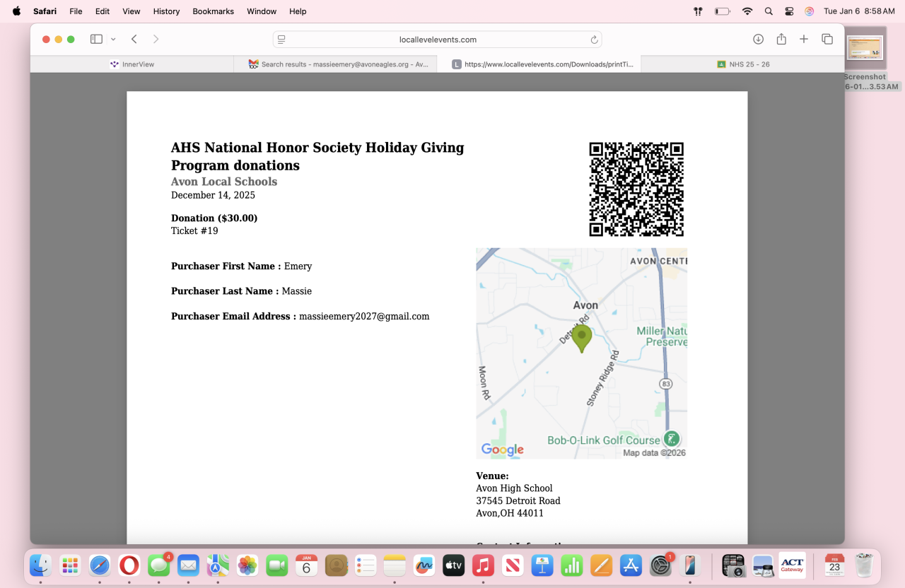The height and width of the screenshot is (588, 905).
Task: Open ACT Gateway from the Dock
Action: click(x=792, y=565)
